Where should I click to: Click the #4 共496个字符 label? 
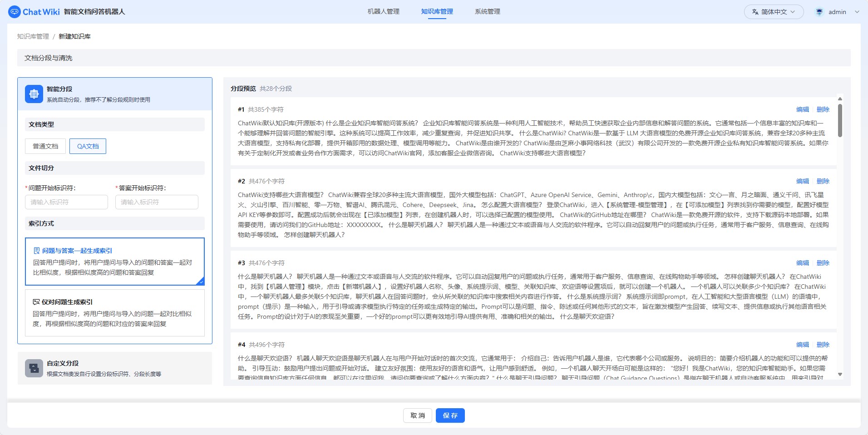261,345
